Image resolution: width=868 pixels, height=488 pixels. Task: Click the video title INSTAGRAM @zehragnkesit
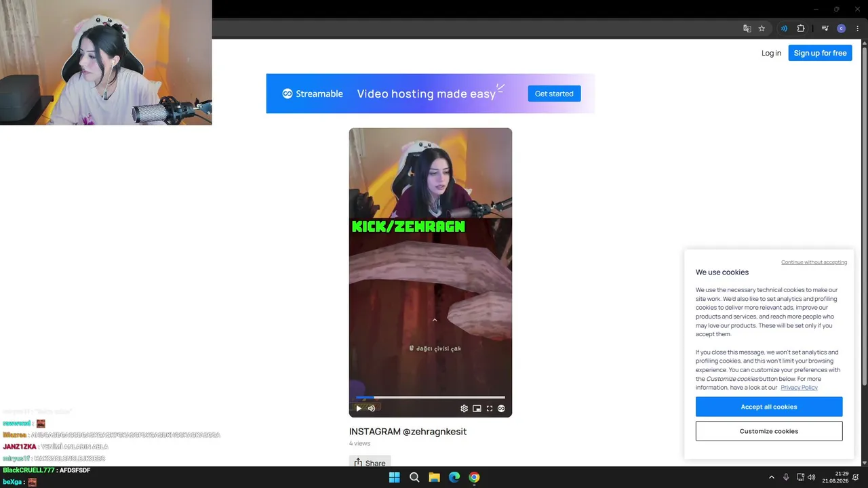(x=408, y=431)
